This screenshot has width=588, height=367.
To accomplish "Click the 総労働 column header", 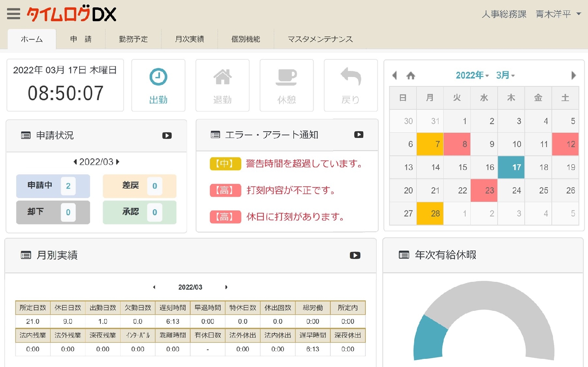I will pyautogui.click(x=313, y=308).
